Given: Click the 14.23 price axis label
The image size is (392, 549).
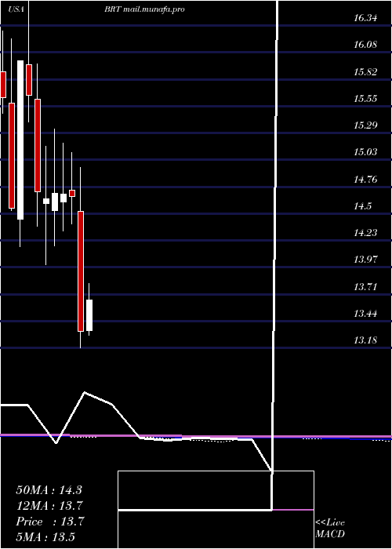Looking at the screenshot, I should pos(365,233).
